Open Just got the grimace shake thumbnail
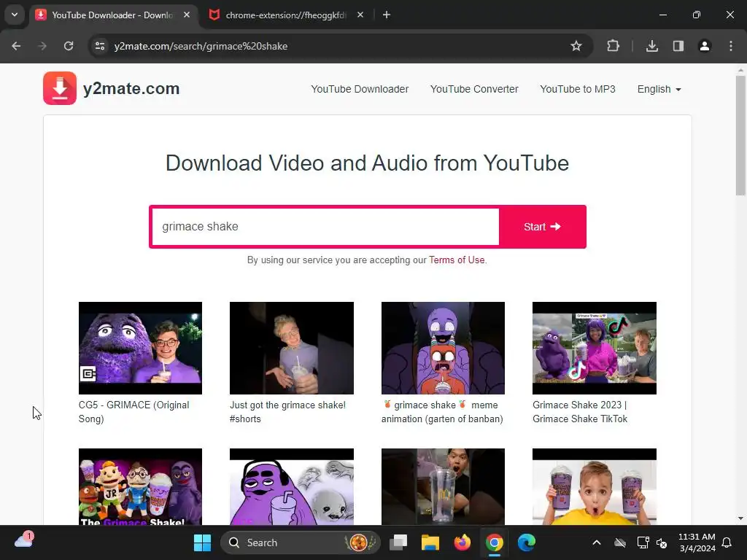Viewport: 747px width, 560px height. click(292, 348)
